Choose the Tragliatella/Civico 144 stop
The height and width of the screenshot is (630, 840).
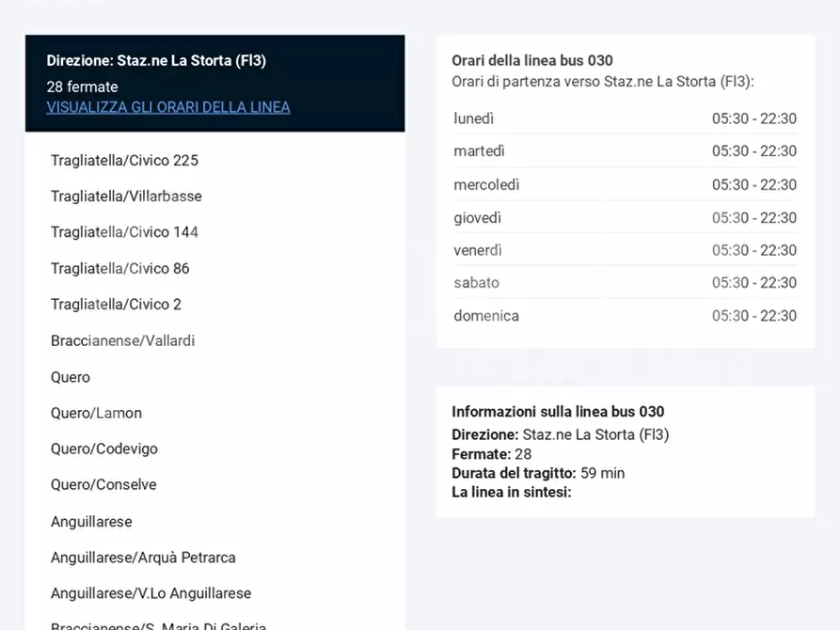124,232
